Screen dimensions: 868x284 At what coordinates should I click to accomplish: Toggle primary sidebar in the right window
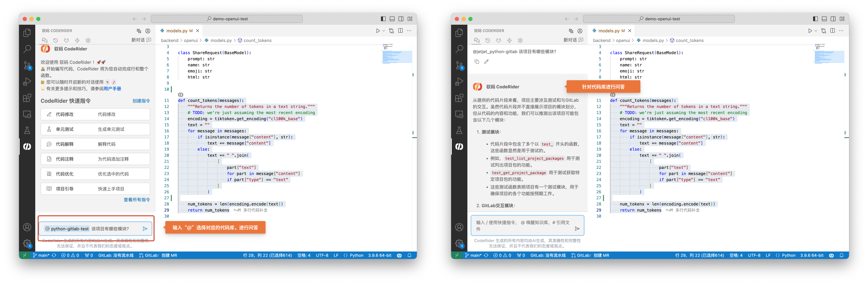815,19
